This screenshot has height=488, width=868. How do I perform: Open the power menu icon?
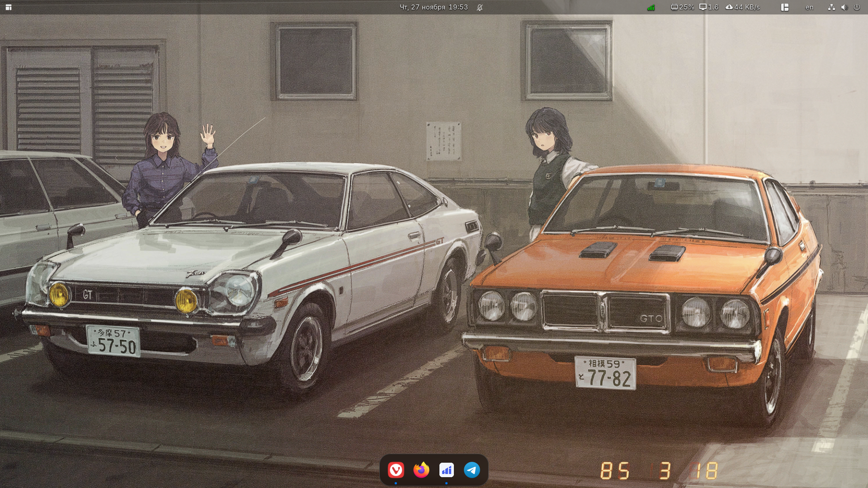(857, 7)
